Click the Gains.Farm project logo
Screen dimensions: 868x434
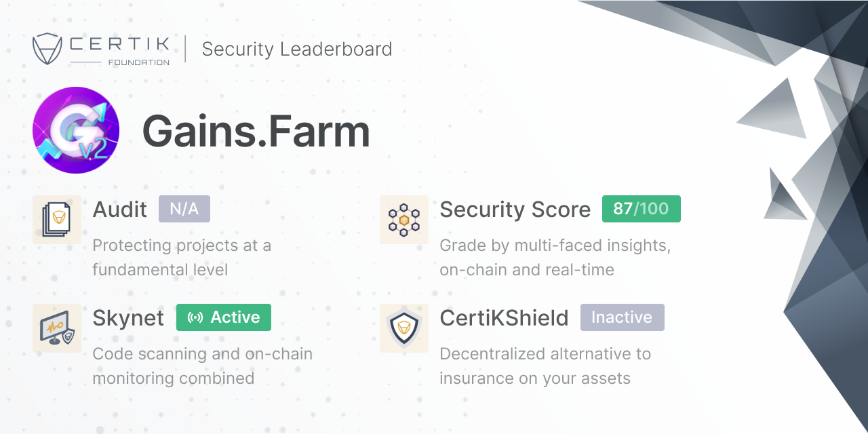pos(76,130)
